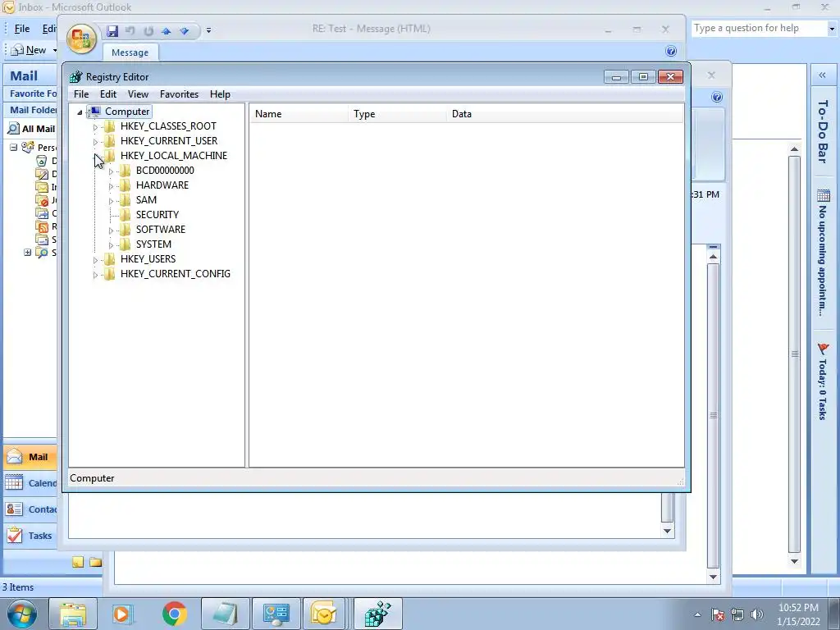Launch Google Chrome from taskbar
Image resolution: width=840 pixels, height=630 pixels.
tap(174, 614)
